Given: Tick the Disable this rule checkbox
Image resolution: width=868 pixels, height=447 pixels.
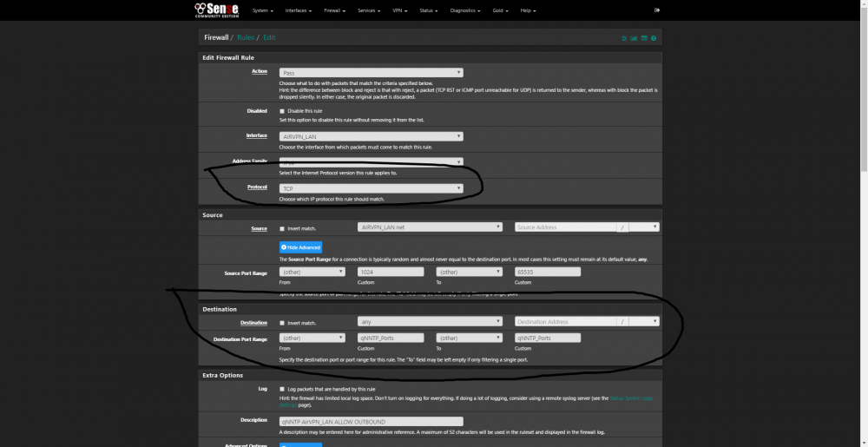Looking at the screenshot, I should point(282,111).
